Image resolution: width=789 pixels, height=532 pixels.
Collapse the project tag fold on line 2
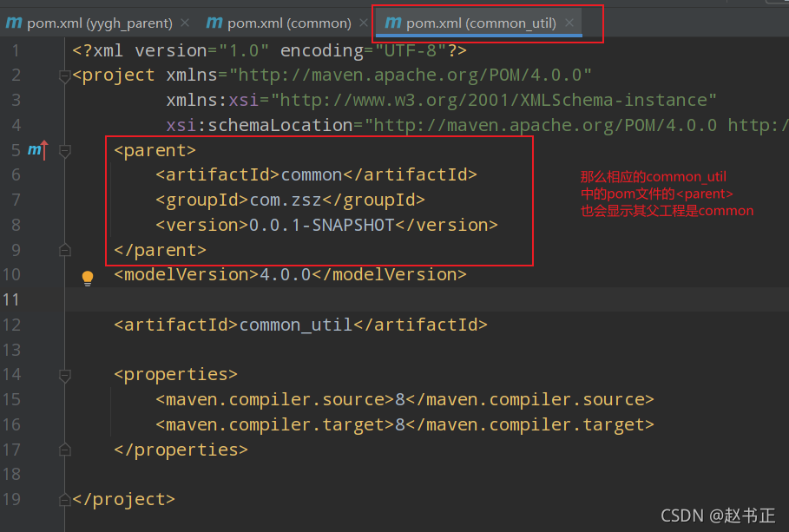64,76
